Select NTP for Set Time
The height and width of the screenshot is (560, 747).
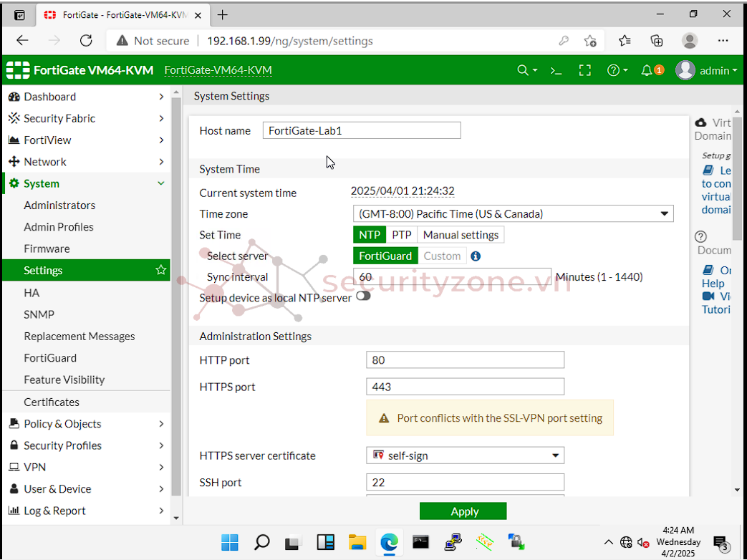tap(370, 235)
